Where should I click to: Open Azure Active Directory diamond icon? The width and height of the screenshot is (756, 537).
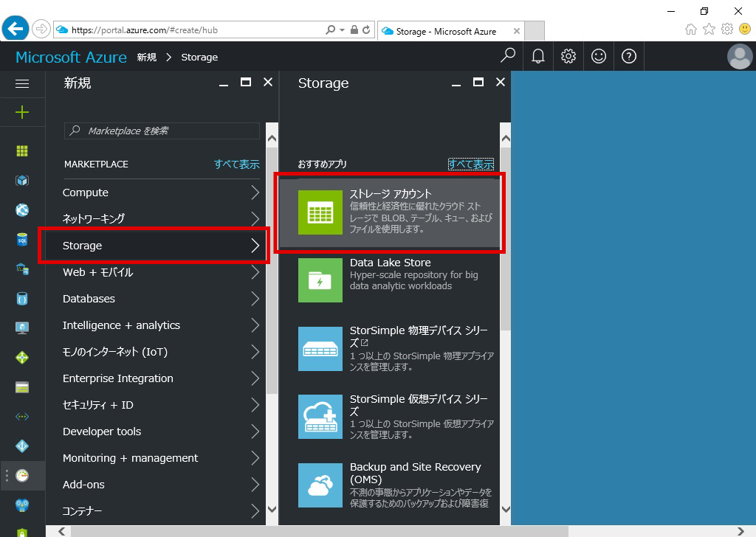(22, 446)
